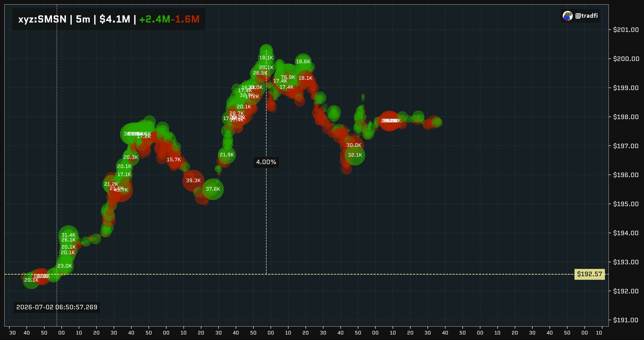Open the @tradfi handle link
This screenshot has height=340, width=644.
586,16
